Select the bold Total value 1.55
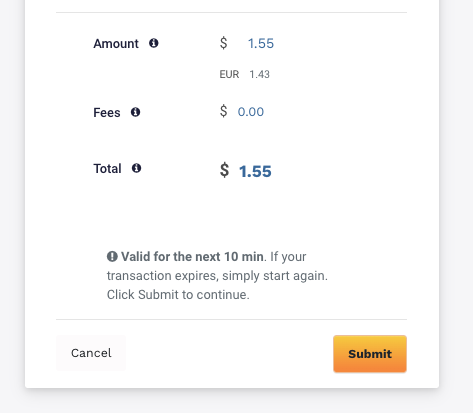This screenshot has height=413, width=473. click(255, 171)
